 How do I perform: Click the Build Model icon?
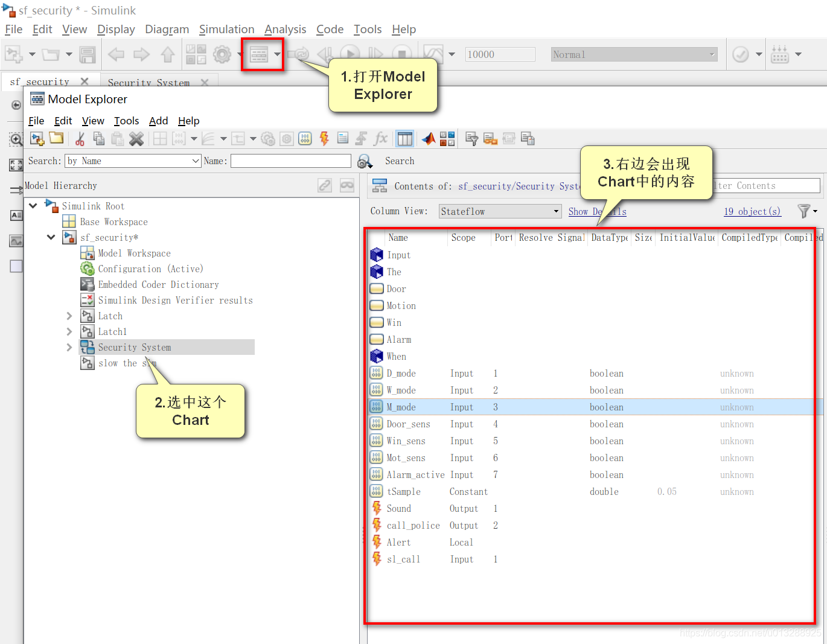tap(780, 54)
